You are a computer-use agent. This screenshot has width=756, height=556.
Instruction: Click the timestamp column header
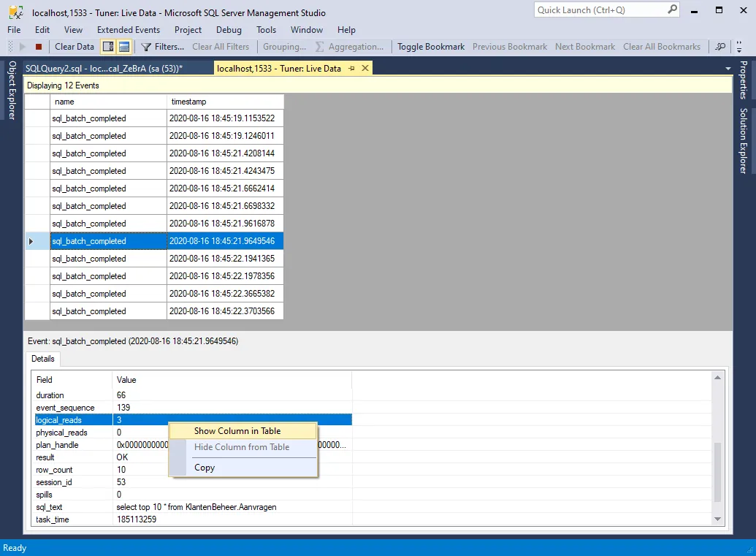point(225,102)
